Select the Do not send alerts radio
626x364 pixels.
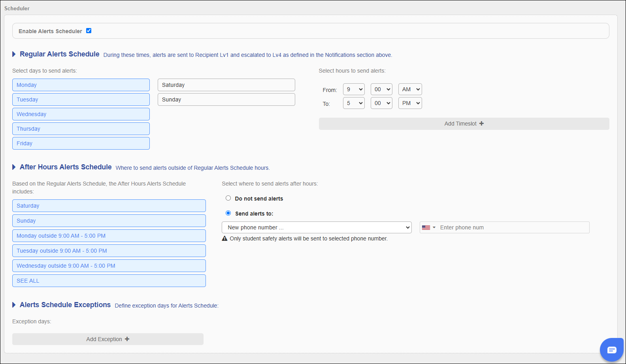pos(228,198)
